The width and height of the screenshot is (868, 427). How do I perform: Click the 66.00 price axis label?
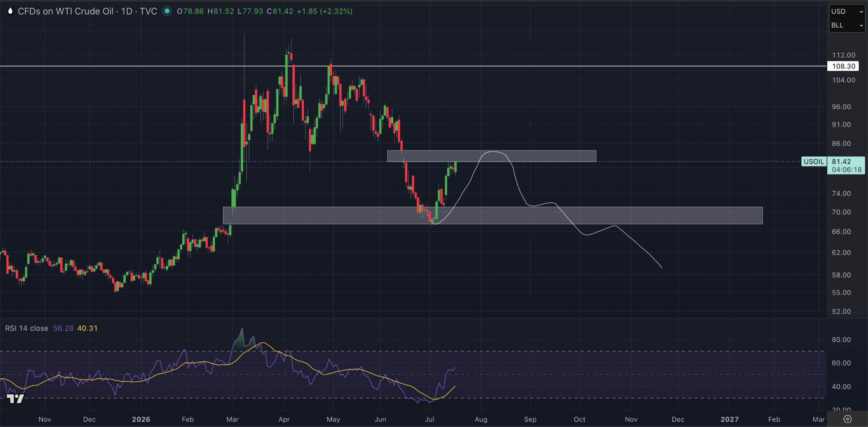click(x=841, y=232)
